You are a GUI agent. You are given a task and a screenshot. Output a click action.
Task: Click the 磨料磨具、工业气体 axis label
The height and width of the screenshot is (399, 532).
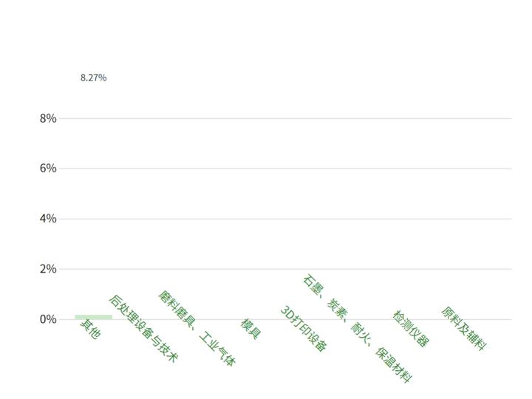point(197,328)
